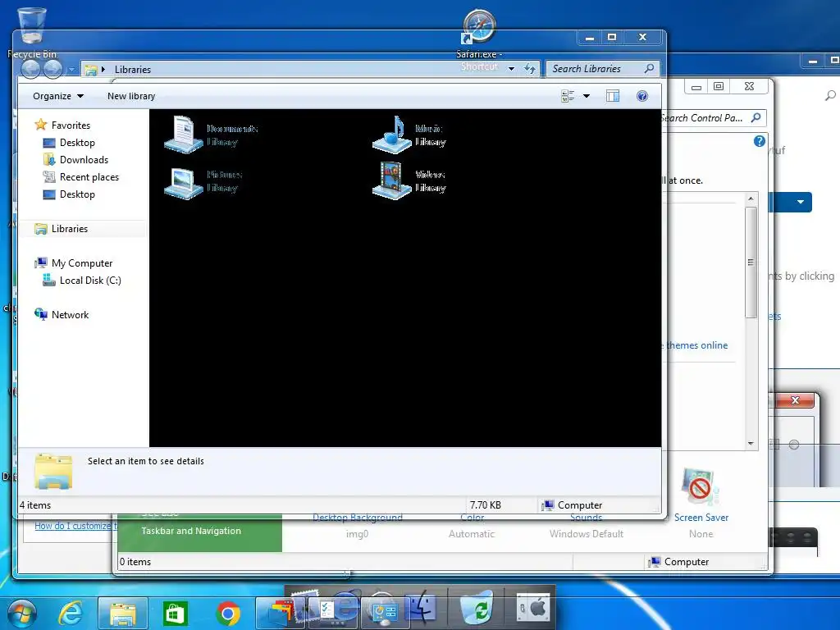The image size is (840, 630).
Task: Click the Libraries folder icon in address bar
Action: [x=92, y=70]
